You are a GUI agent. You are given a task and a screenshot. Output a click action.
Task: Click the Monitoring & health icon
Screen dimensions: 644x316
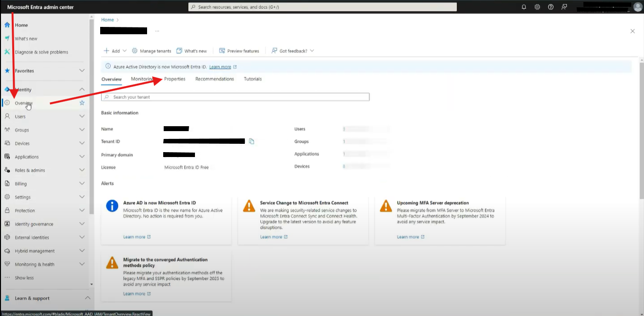click(x=7, y=264)
